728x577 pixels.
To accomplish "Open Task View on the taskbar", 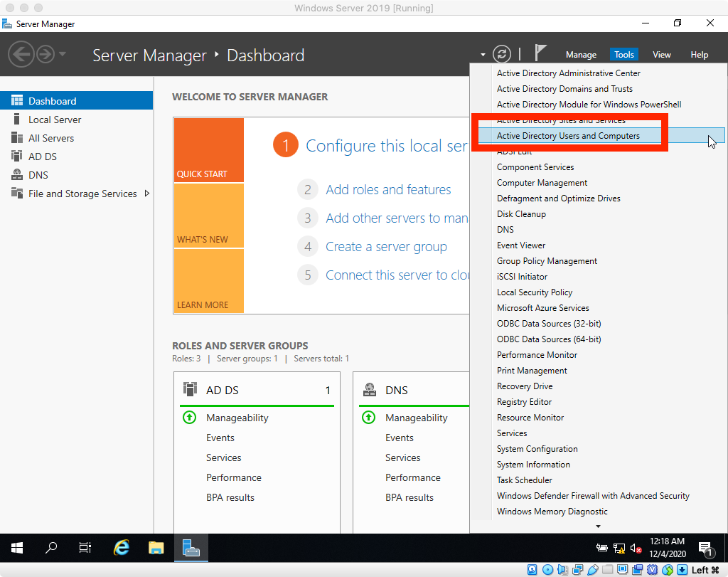I will [x=85, y=548].
